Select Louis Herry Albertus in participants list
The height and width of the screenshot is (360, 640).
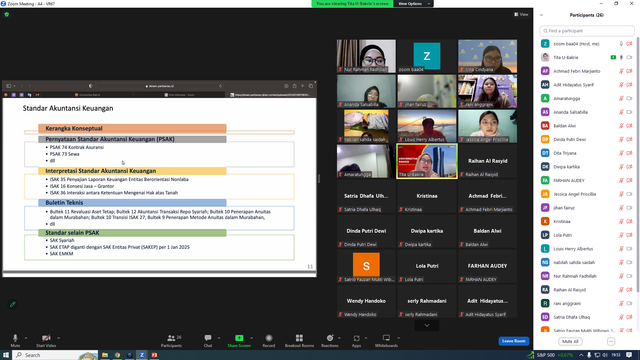[x=587, y=249]
